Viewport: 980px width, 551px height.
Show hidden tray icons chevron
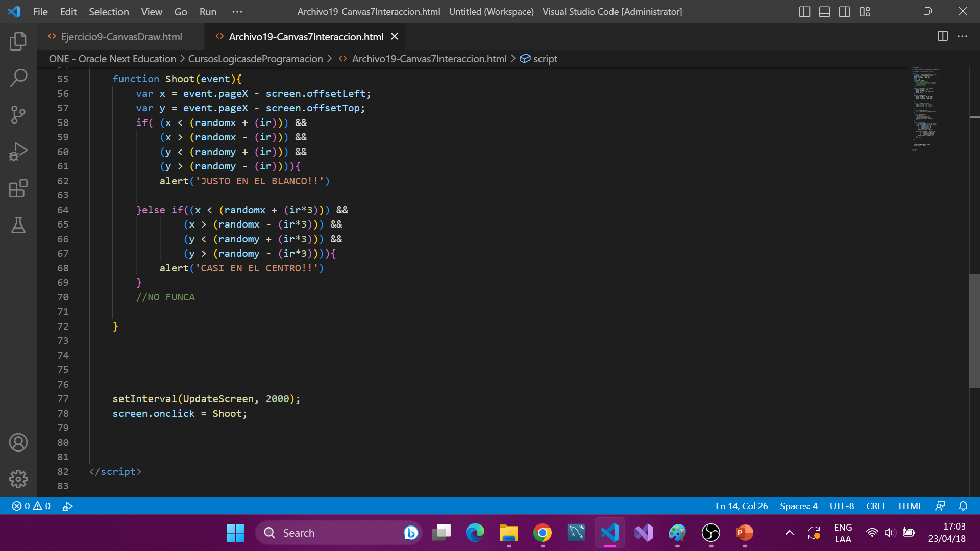click(x=789, y=533)
